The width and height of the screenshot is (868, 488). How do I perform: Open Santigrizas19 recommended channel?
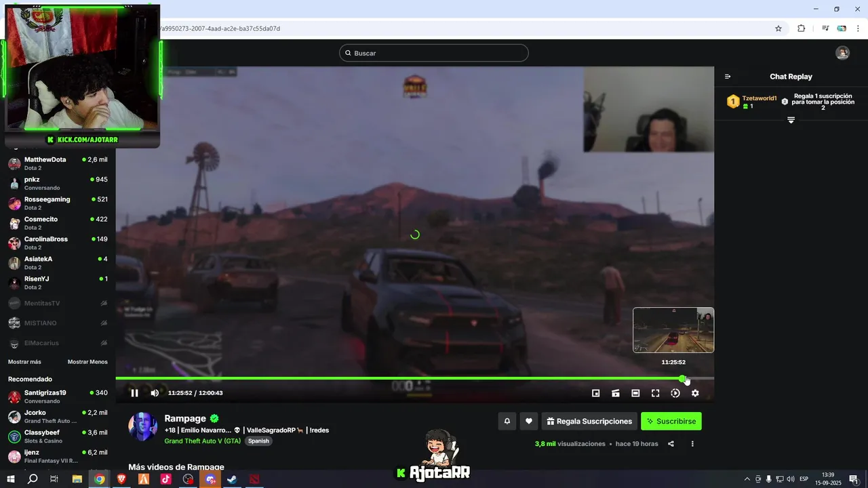pos(58,396)
